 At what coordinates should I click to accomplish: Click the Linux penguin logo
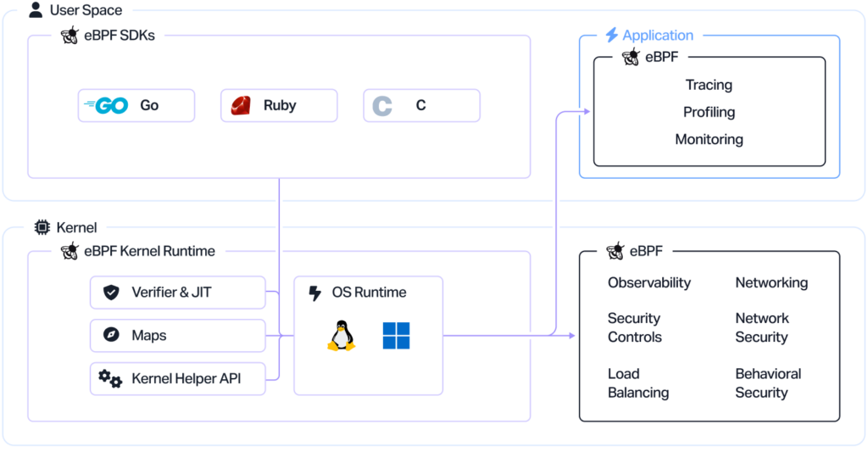click(x=341, y=336)
